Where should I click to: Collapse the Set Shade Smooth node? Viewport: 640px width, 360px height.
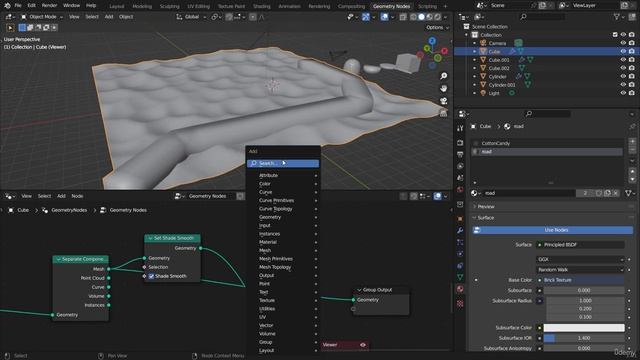pyautogui.click(x=150, y=238)
